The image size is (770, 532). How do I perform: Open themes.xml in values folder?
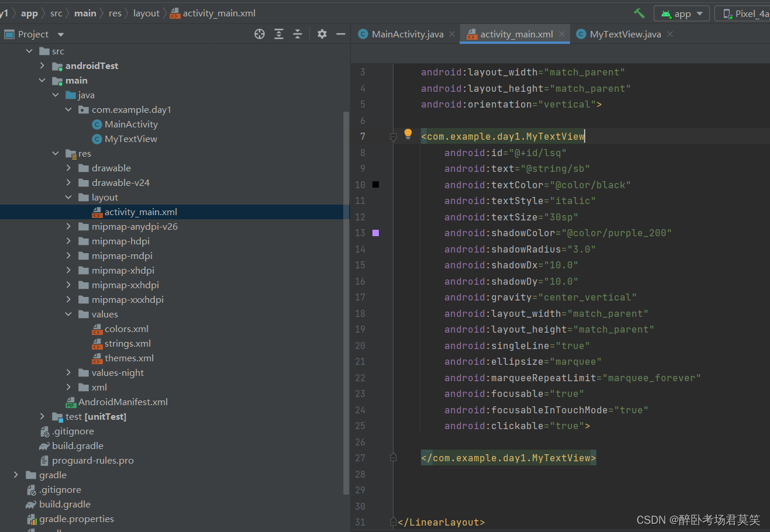(123, 358)
